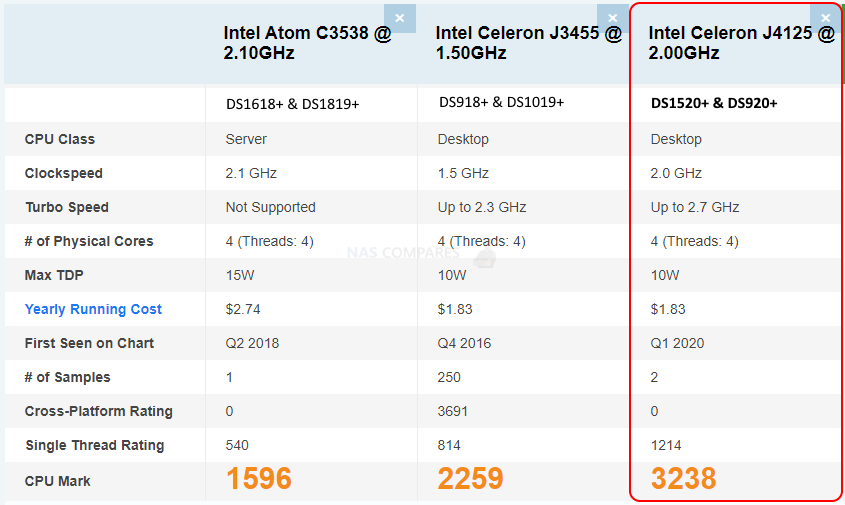Click the Turbo Speed row label
The image size is (845, 505).
click(x=67, y=207)
